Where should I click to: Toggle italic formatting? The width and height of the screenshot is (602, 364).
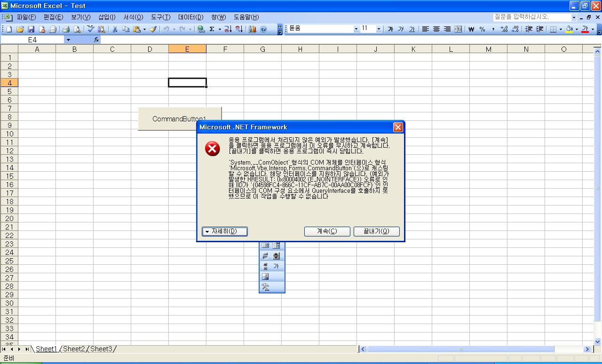(401, 29)
